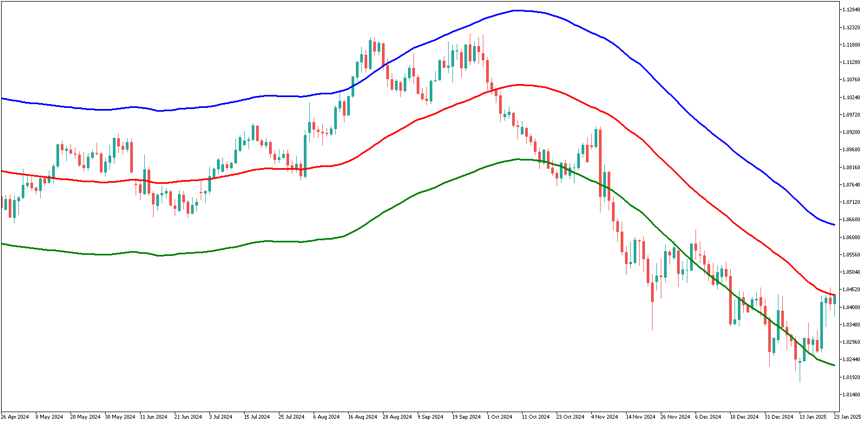Select time axis label 21 Jun 2024
Viewport: 868px width, 423px height.
pos(188,417)
